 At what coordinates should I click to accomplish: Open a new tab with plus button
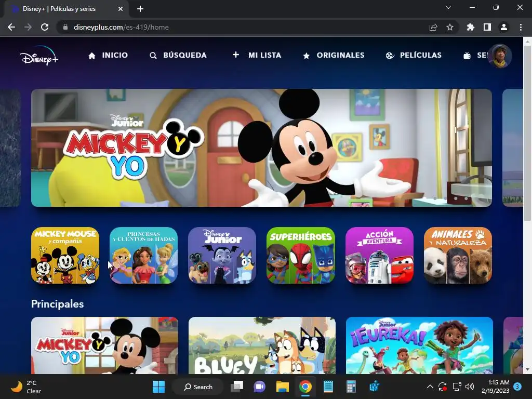click(x=140, y=9)
